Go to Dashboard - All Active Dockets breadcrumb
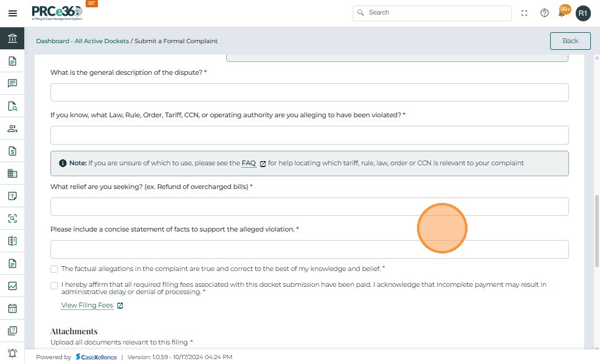 (x=82, y=41)
